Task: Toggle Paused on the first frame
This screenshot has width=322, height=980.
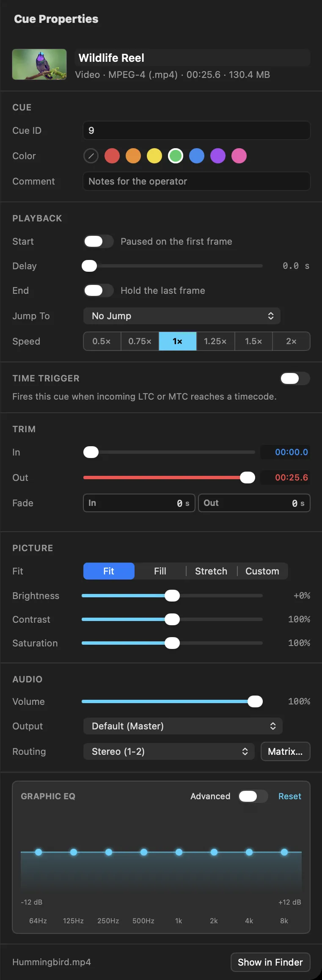Action: [99, 241]
